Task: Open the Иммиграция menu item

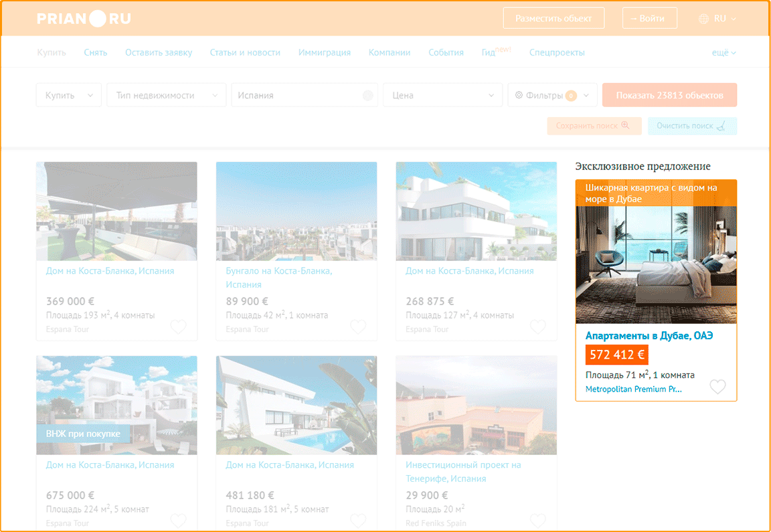Action: click(x=324, y=53)
